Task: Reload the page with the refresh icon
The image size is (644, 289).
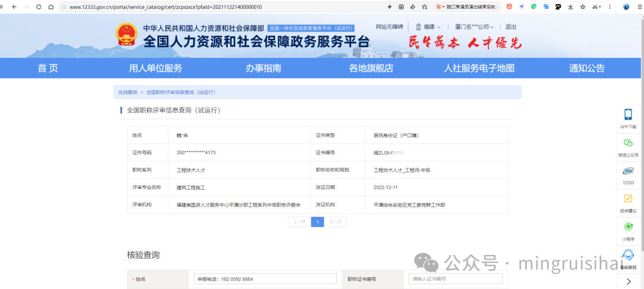Action: pyautogui.click(x=39, y=7)
